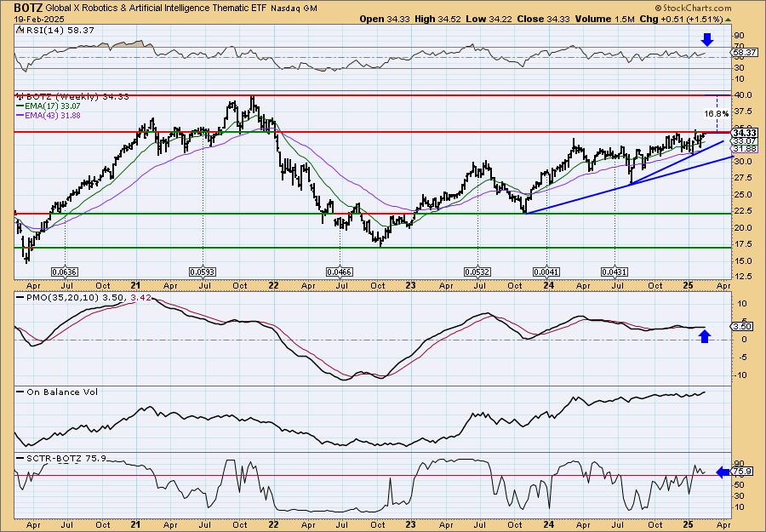The width and height of the screenshot is (766, 532).
Task: Click the 'Close 34.33' value in the header
Action: 542,19
